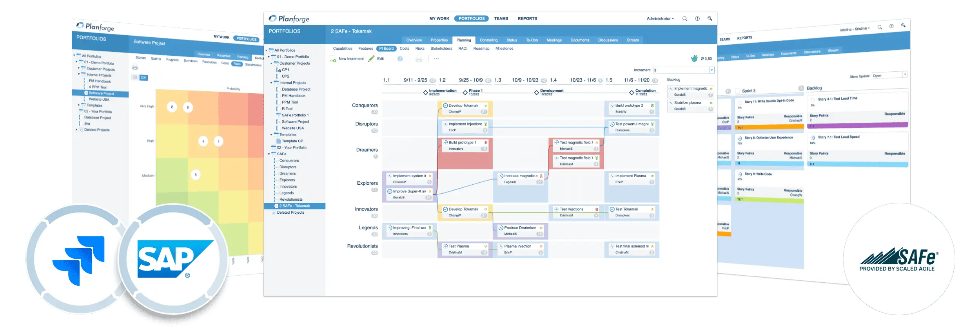Click the Conquerors team row label
This screenshot has width=980, height=327.
365,105
